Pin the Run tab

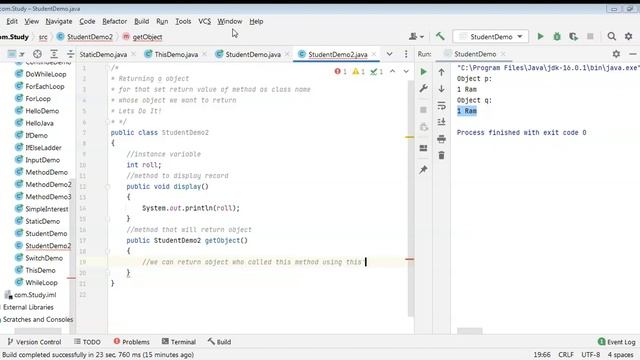click(423, 169)
